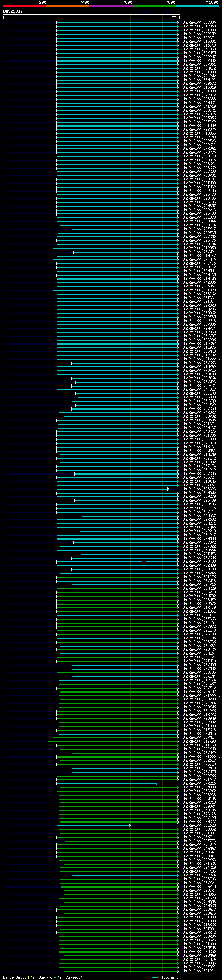222x980 pixels.
Task: Open UniRef100_A7UAC7 label
Action: (x=199, y=516)
